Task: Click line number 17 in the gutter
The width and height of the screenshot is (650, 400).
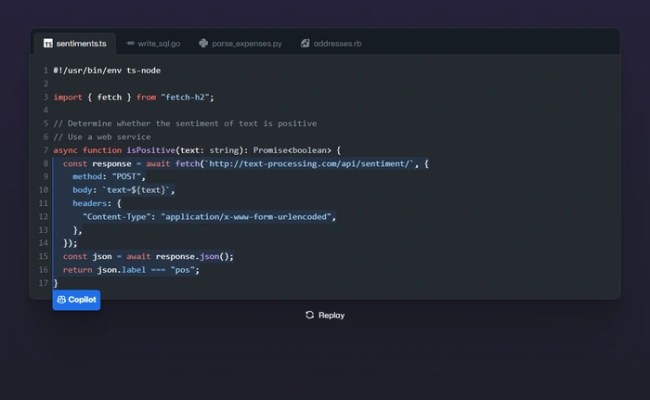Action: pyautogui.click(x=44, y=283)
